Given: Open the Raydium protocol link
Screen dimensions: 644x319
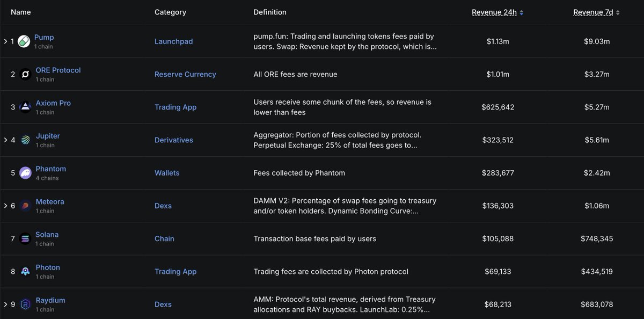Looking at the screenshot, I should (50, 300).
